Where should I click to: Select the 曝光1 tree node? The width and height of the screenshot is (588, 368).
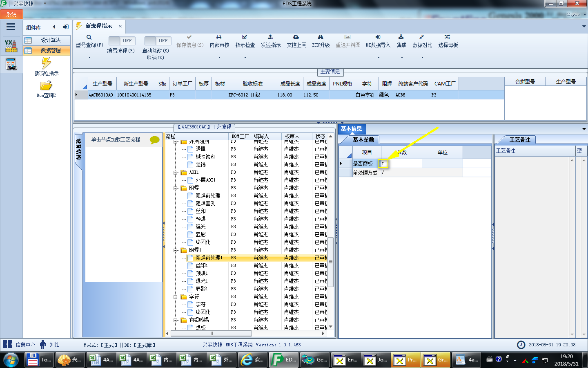click(202, 281)
